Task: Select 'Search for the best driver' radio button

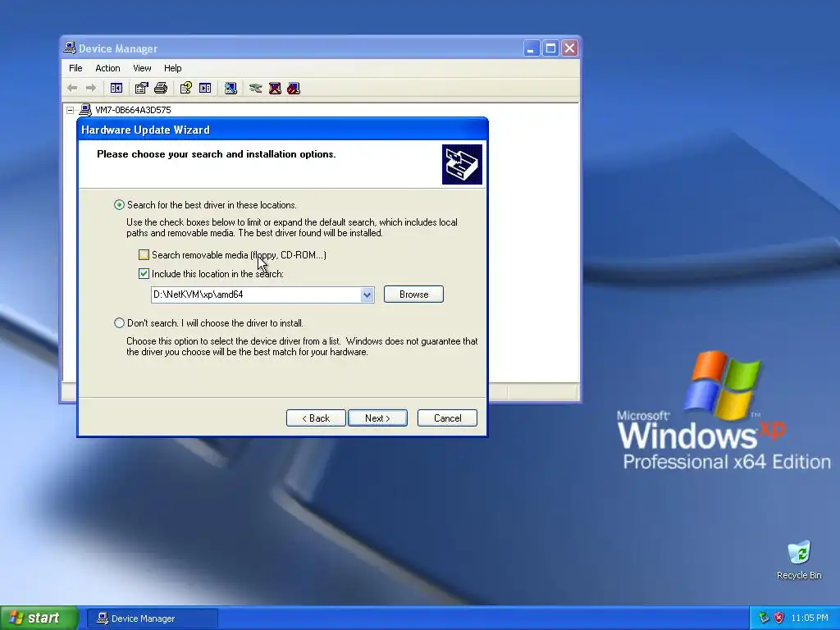Action: coord(119,204)
